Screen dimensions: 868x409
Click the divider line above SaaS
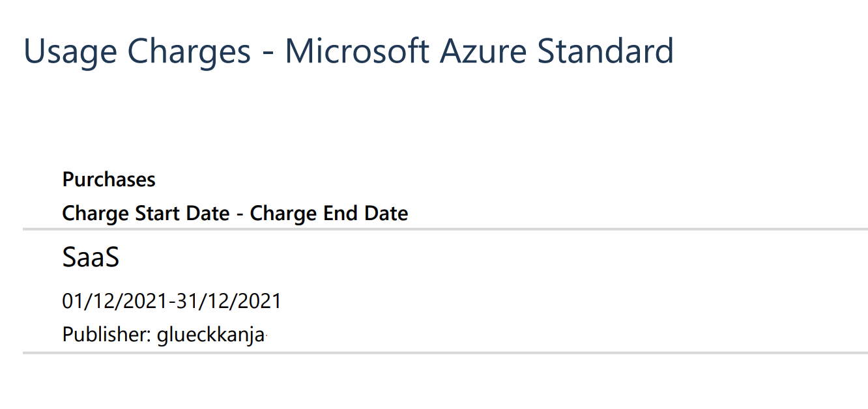pyautogui.click(x=445, y=229)
